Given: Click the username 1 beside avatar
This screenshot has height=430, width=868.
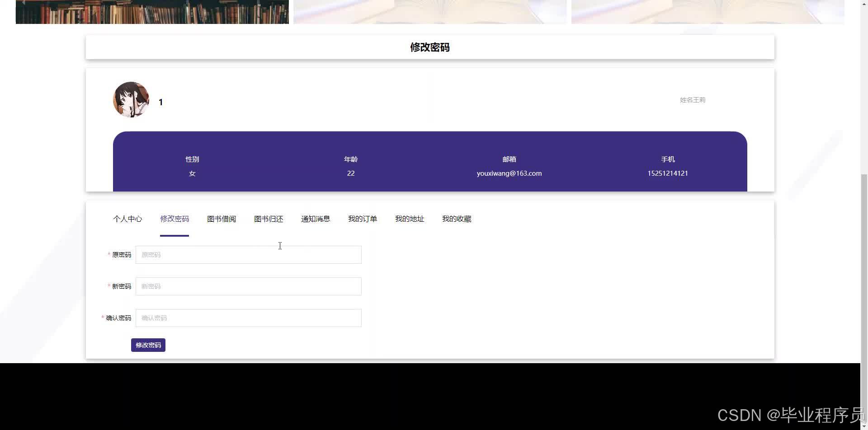Looking at the screenshot, I should pos(160,103).
